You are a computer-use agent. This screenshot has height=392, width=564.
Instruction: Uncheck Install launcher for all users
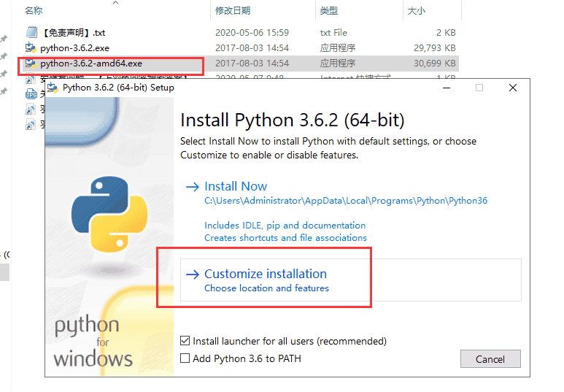[185, 341]
